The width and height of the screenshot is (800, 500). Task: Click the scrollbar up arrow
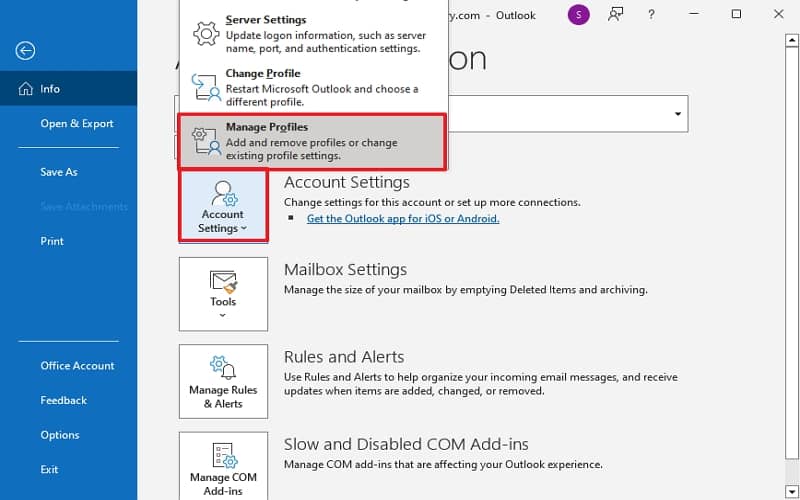coord(792,39)
